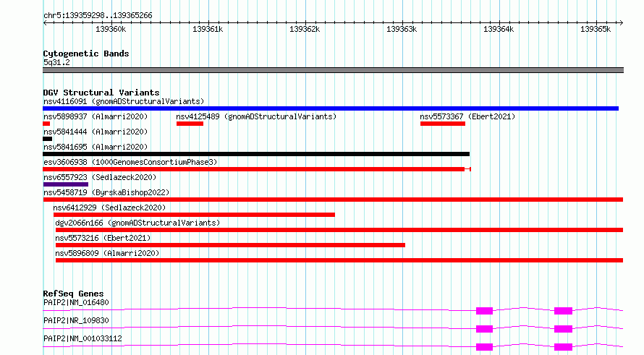The height and width of the screenshot is (355, 644).
Task: Click the red nsv5896809 variant bar
Action: coord(339,260)
